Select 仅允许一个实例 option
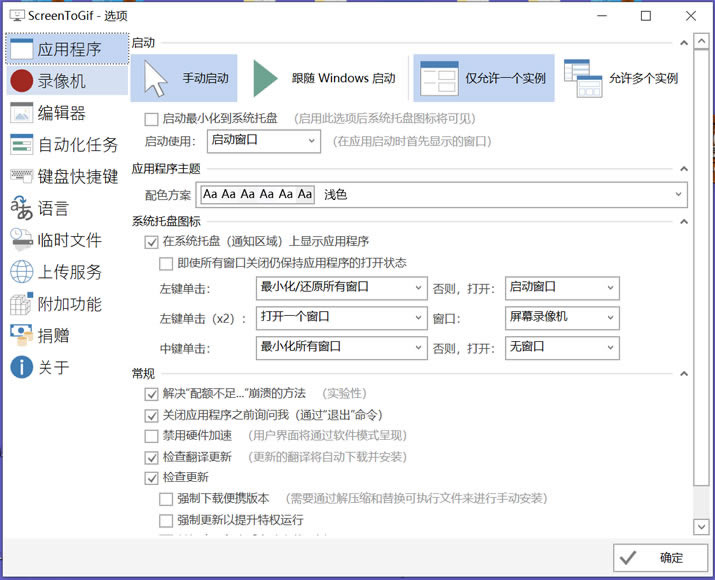This screenshot has width=715, height=580. point(484,78)
